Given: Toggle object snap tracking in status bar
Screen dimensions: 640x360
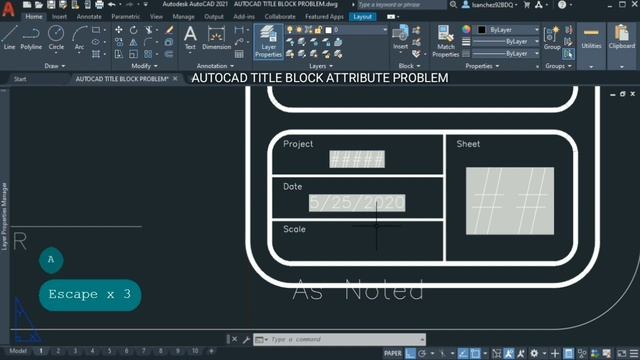Looking at the screenshot, I should click(x=462, y=353).
